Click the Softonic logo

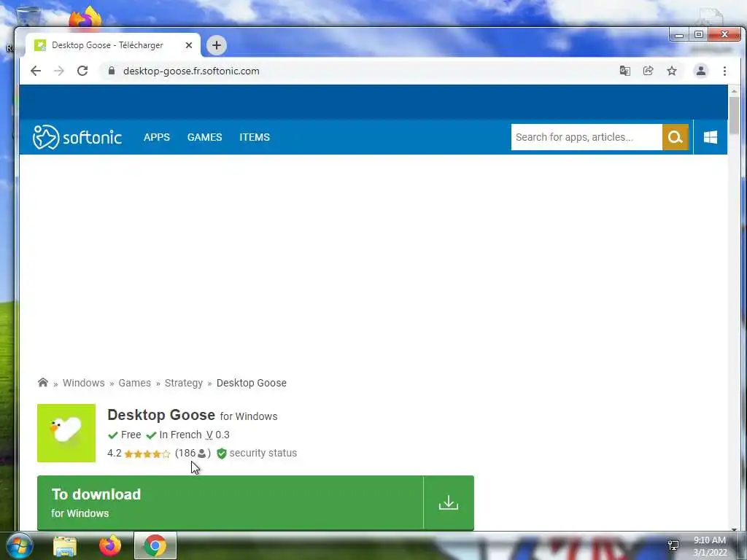coord(77,137)
